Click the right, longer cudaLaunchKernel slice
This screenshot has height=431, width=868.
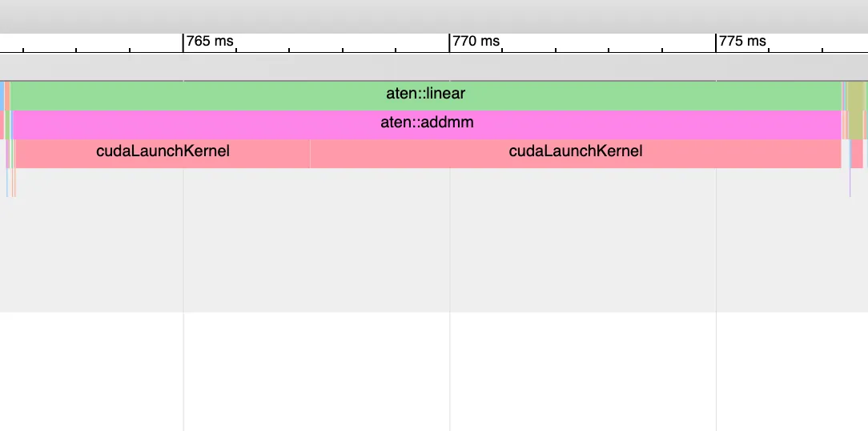575,151
